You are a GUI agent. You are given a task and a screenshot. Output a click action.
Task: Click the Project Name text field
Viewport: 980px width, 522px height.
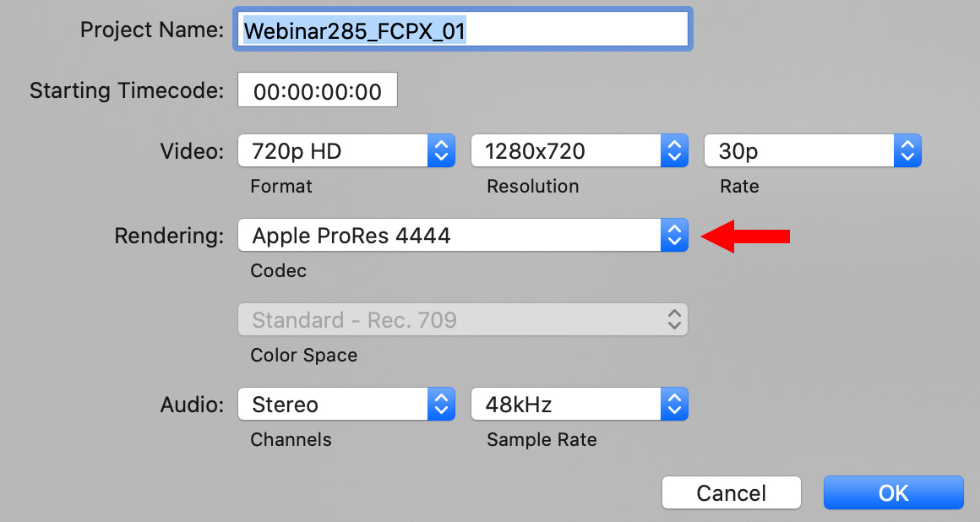[463, 30]
